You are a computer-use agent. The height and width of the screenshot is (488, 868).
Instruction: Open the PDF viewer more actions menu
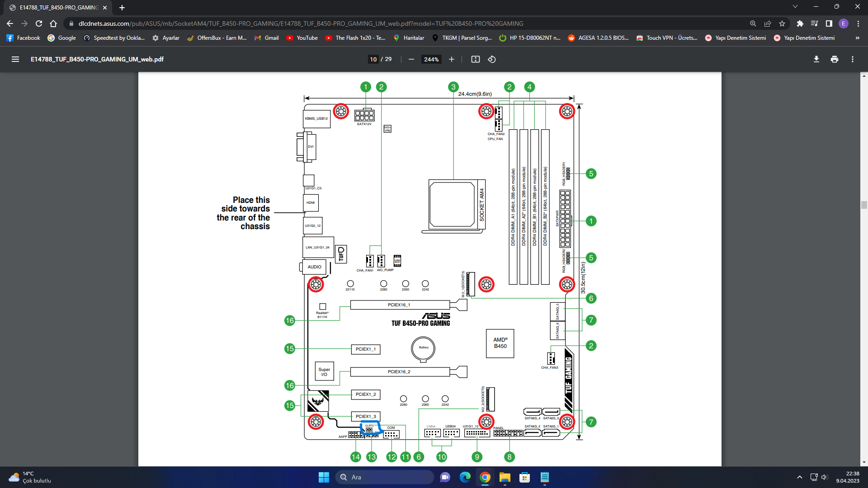point(853,59)
